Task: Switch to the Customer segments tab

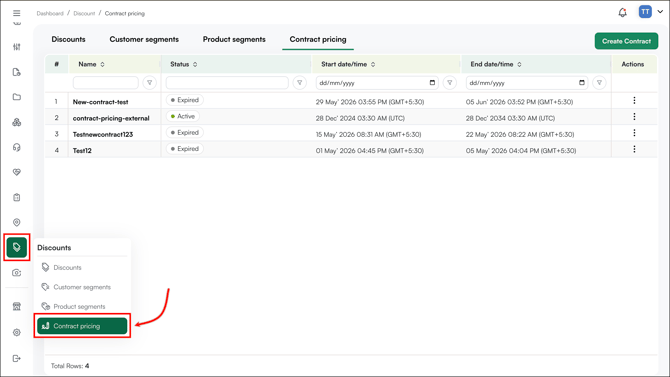Action: 144,39
